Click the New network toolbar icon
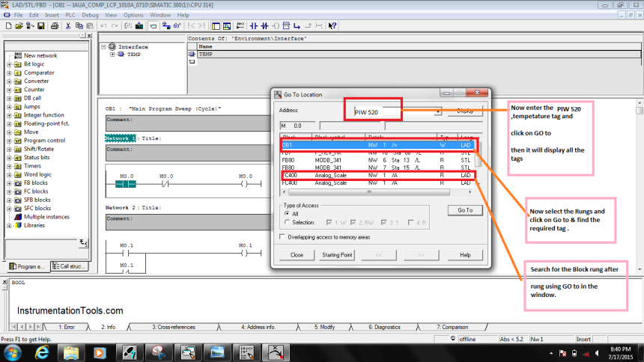 click(x=240, y=26)
